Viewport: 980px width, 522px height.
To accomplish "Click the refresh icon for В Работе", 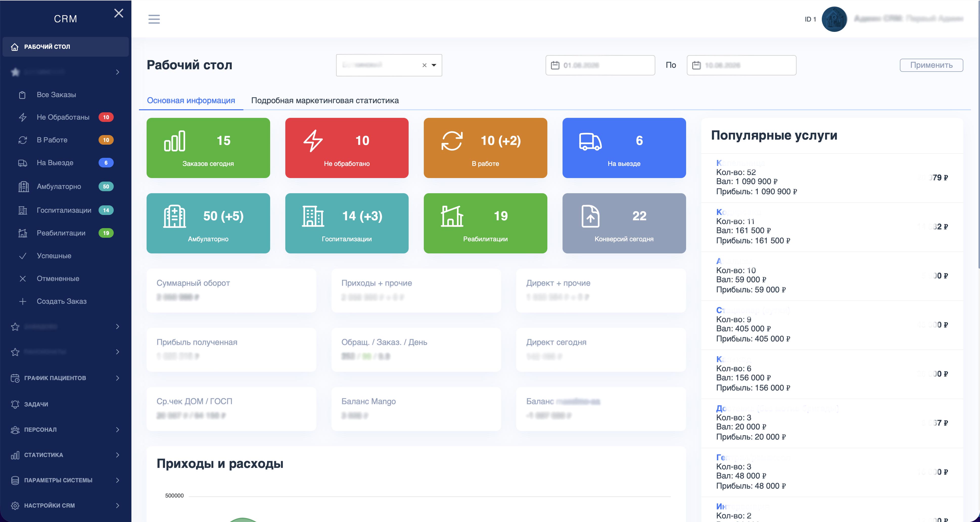I will click(x=22, y=140).
